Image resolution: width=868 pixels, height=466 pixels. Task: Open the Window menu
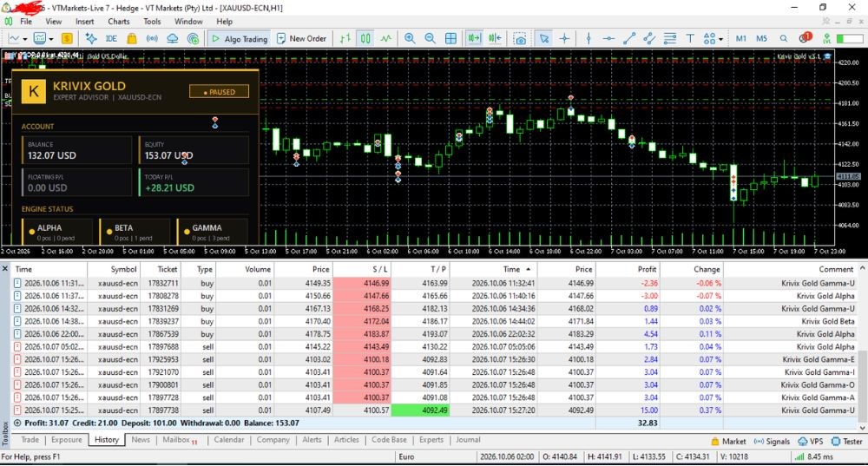tap(188, 22)
